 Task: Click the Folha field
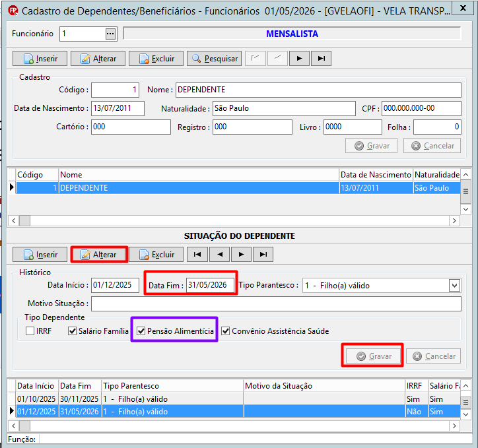point(437,127)
